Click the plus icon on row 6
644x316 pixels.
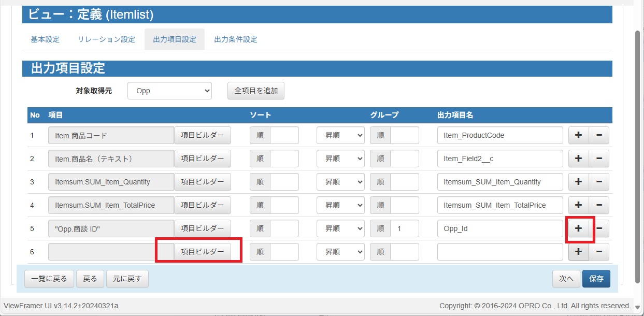[579, 252]
